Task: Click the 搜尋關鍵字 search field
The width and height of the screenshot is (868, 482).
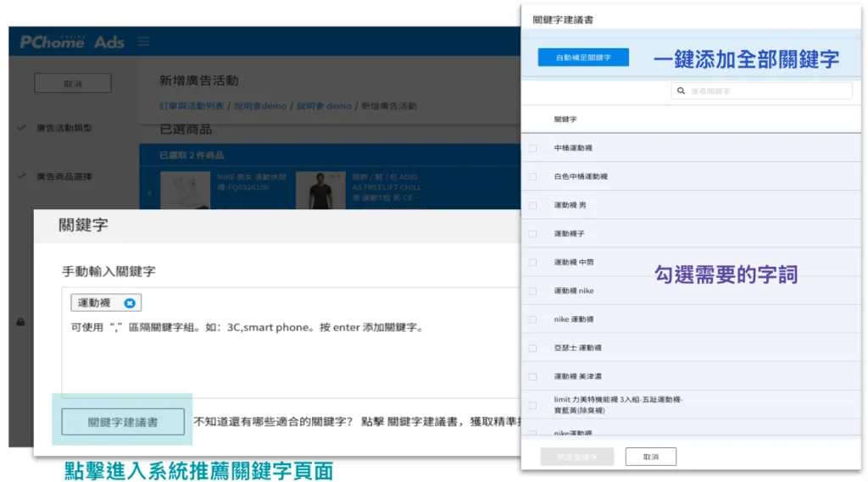Action: pos(767,91)
